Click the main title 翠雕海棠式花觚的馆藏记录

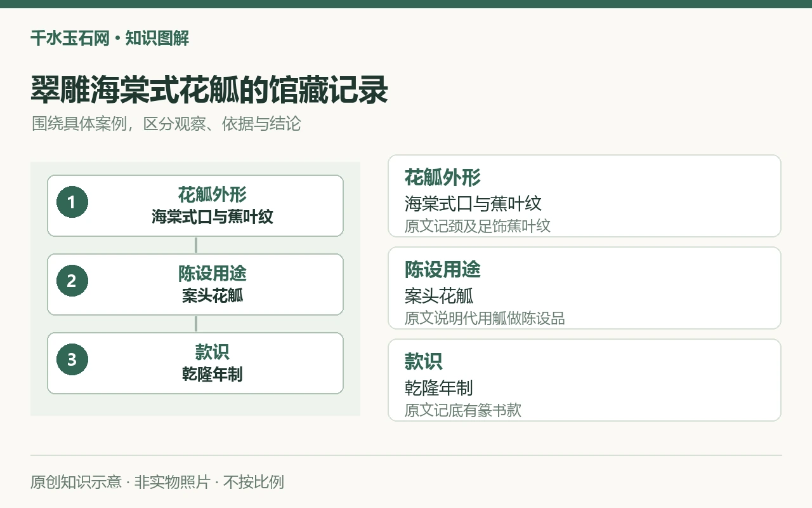(209, 90)
